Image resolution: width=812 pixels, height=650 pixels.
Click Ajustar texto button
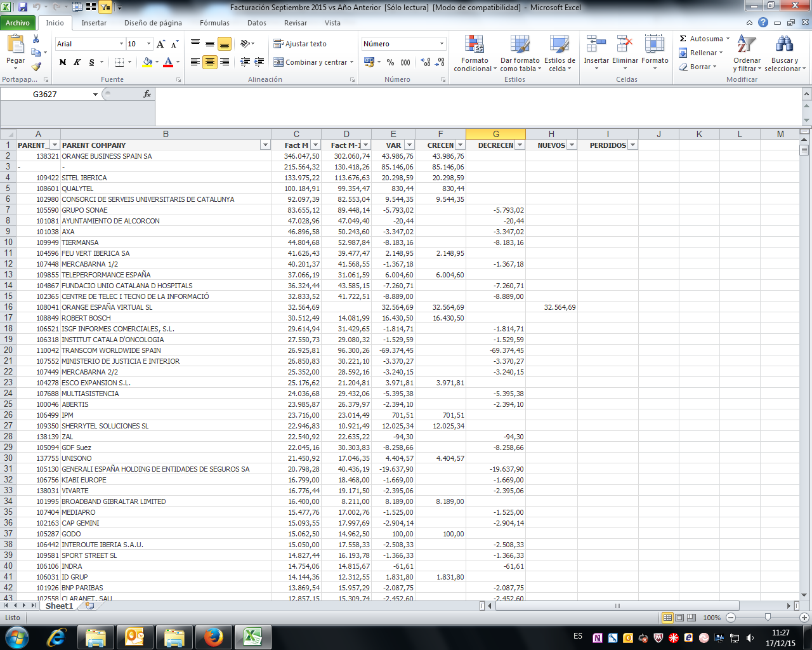[x=300, y=44]
